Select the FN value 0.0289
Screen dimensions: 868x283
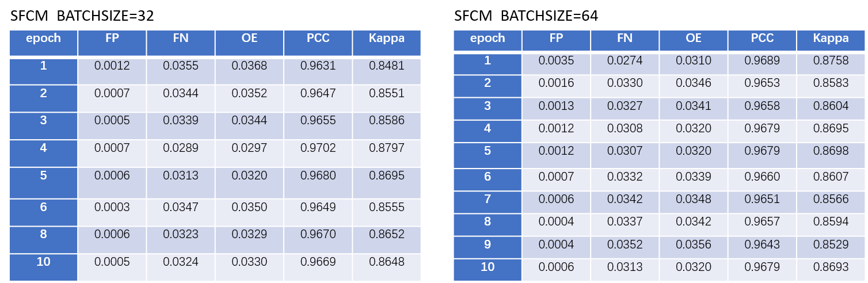click(180, 148)
